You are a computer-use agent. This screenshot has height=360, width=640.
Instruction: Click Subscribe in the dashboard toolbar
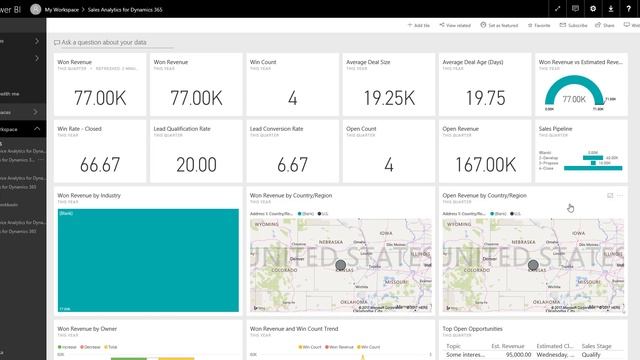coord(573,25)
